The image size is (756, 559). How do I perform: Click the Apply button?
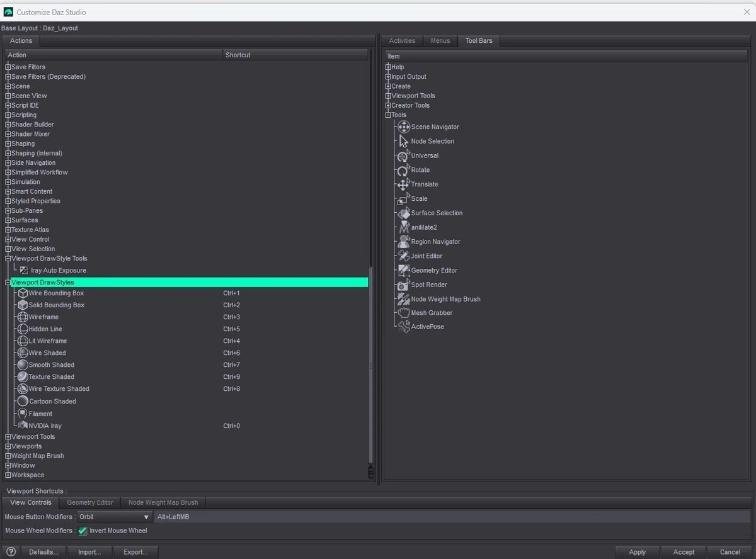[638, 552]
